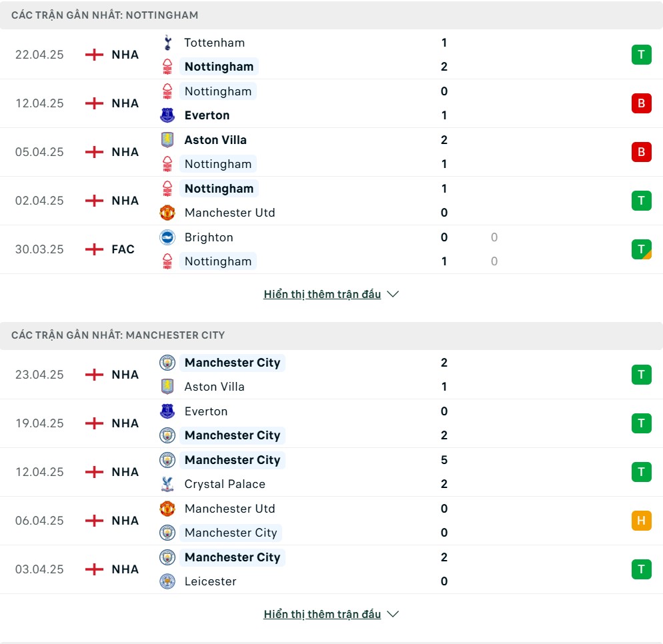The height and width of the screenshot is (644, 663).
Task: Click orange H badge for Manchester derby
Action: tap(642, 520)
